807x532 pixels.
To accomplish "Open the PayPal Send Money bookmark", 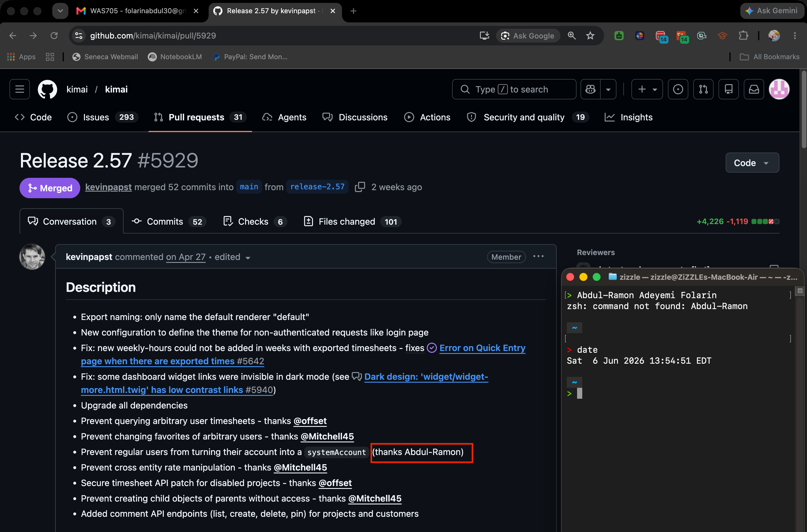I will pos(250,57).
